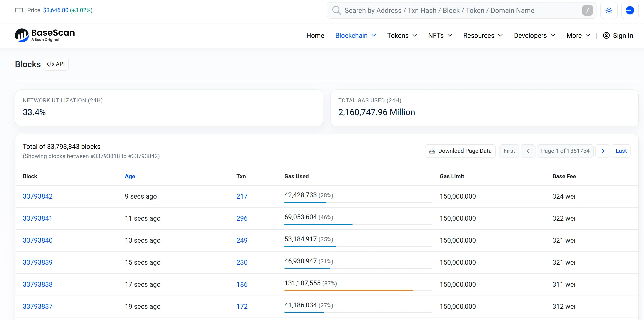The height and width of the screenshot is (320, 644).
Task: Go to previous page with left chevron
Action: (528, 151)
